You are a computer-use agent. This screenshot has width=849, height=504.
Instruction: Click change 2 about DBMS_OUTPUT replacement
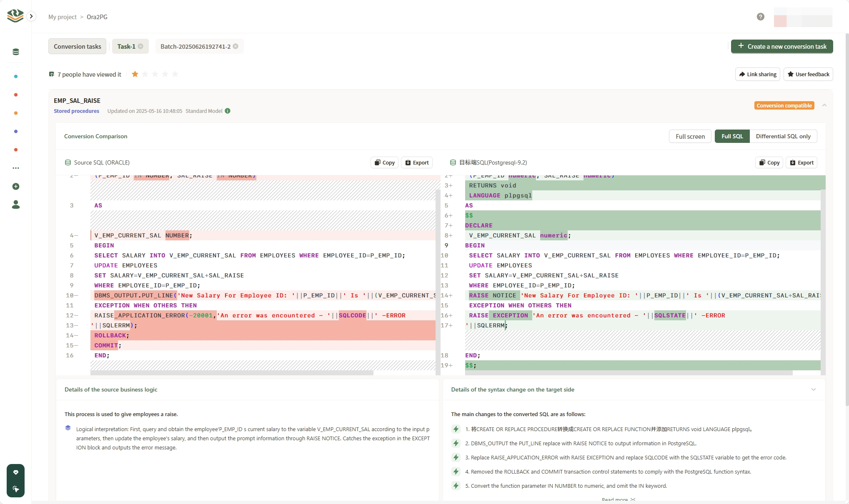[x=581, y=443]
